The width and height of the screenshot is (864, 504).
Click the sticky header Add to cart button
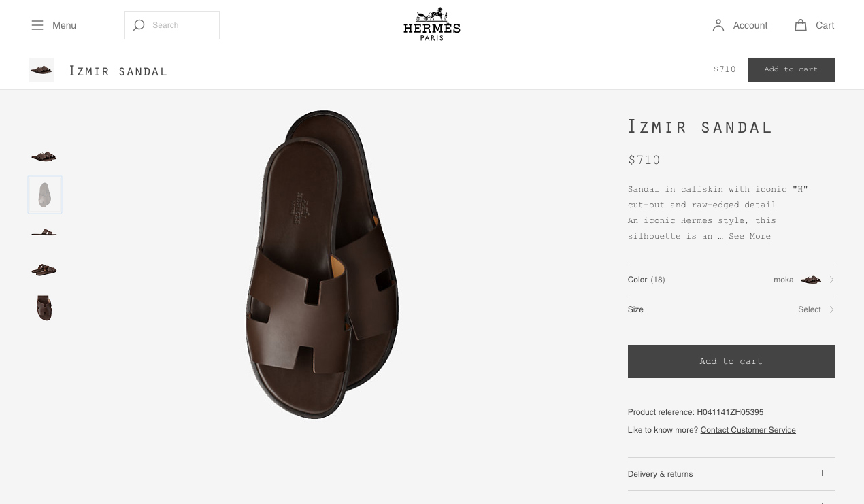pyautogui.click(x=791, y=69)
